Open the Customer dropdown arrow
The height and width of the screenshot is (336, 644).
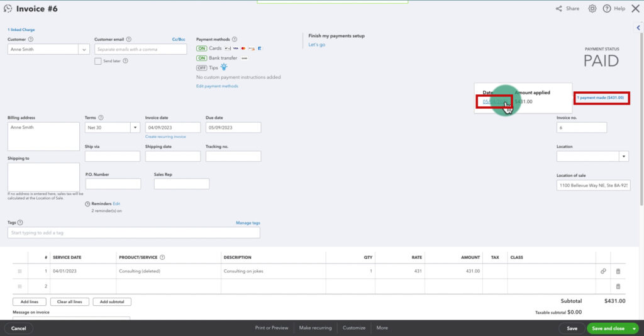pos(84,49)
